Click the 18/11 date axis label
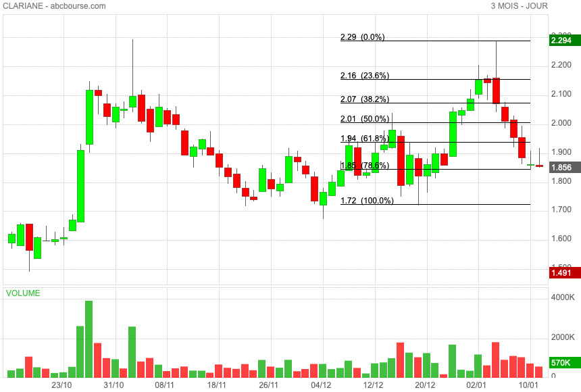Viewport: 581px width, 392px height. point(217,385)
